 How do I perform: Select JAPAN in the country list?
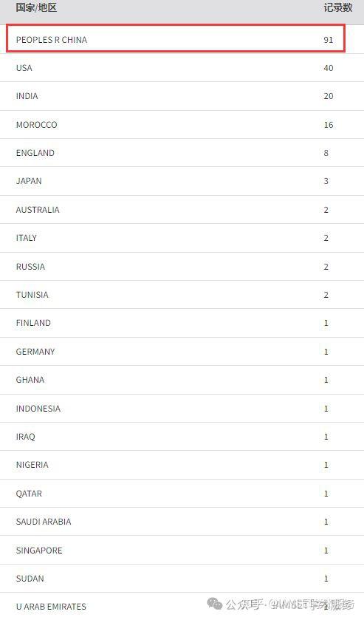pos(29,181)
